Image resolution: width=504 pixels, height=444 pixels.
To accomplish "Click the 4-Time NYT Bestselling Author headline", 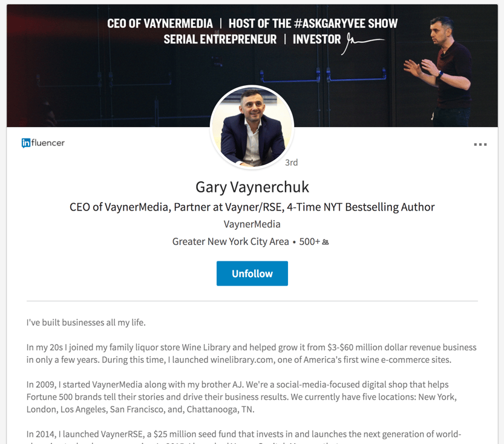I will coord(361,207).
